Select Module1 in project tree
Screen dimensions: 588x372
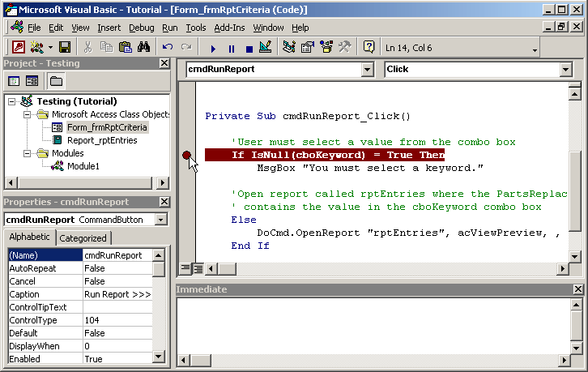[x=83, y=166]
